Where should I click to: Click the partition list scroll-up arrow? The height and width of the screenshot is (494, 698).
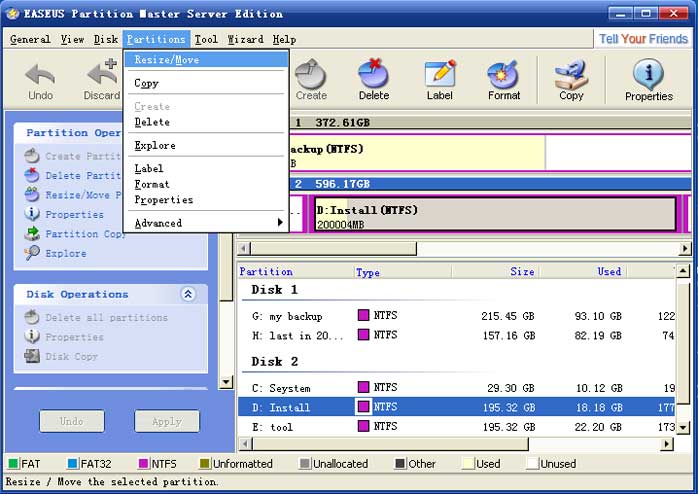click(x=683, y=271)
